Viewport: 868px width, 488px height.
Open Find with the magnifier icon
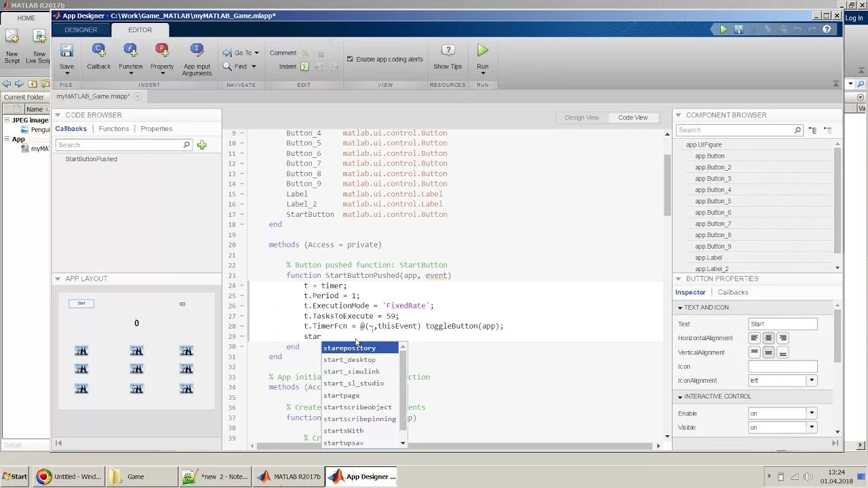click(x=227, y=66)
